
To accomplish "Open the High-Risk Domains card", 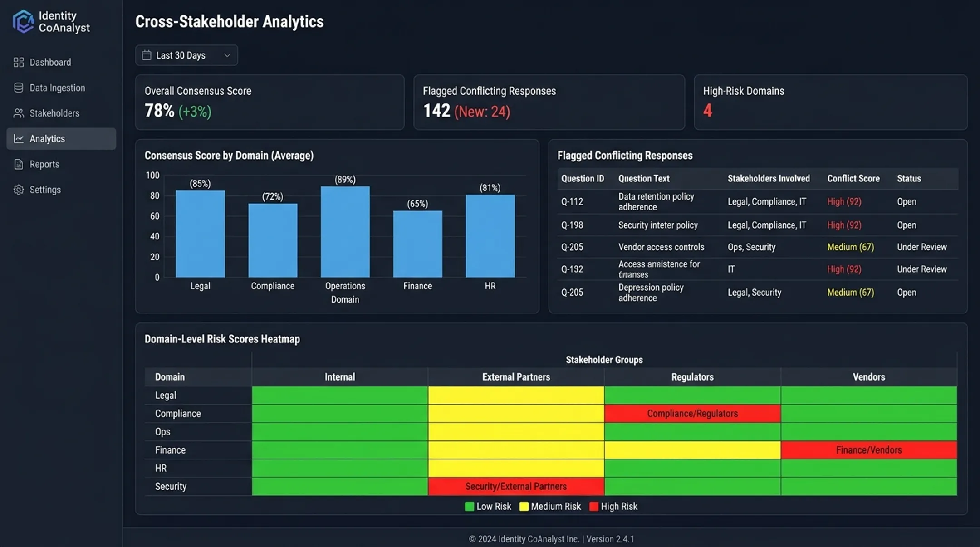I will (x=830, y=102).
